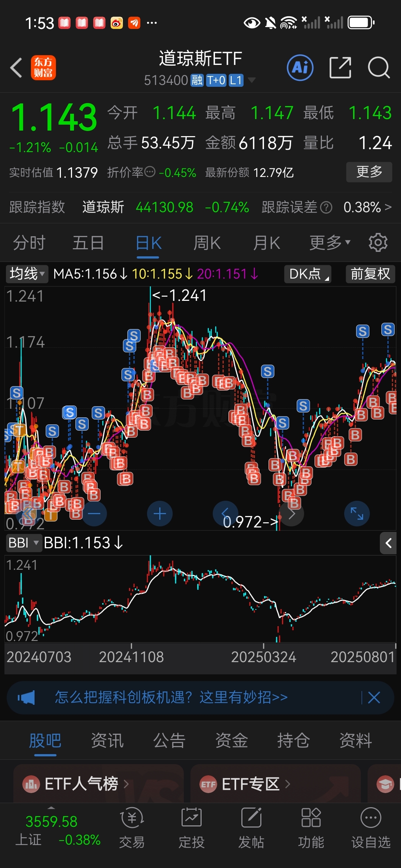Switch to 月K monthly chart
The image size is (401, 868).
266,243
